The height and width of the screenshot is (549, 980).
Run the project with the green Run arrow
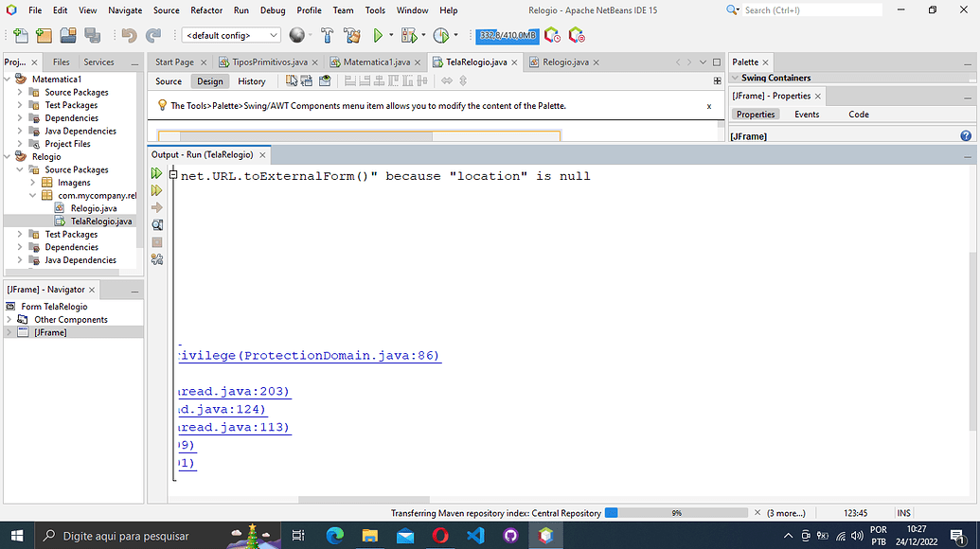coord(377,35)
